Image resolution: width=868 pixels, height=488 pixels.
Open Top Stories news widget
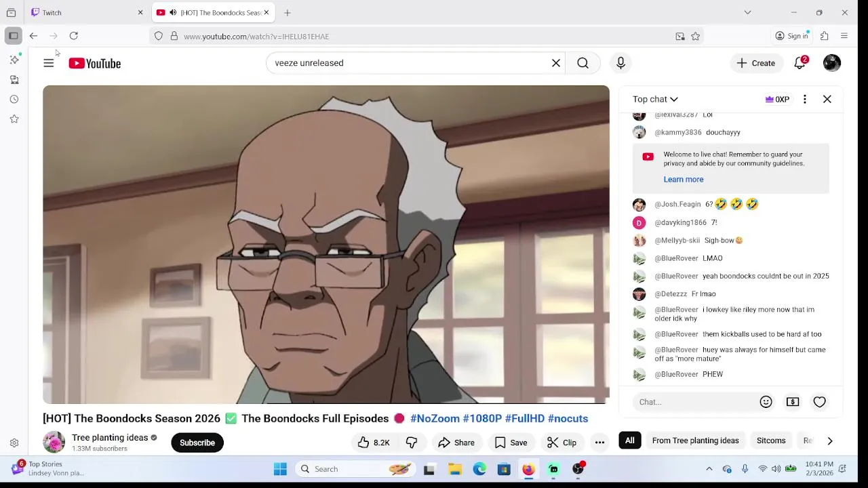[x=47, y=468]
